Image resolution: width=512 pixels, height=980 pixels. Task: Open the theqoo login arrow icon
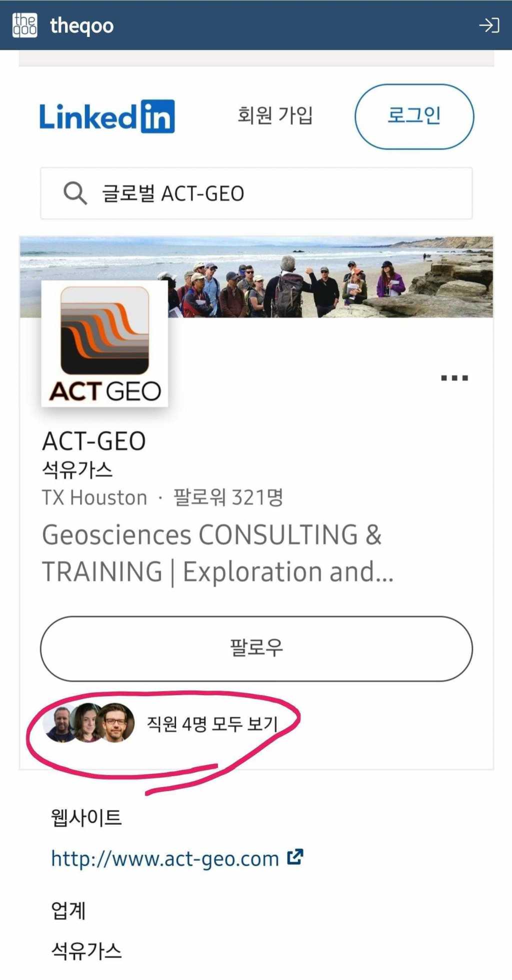pos(489,25)
